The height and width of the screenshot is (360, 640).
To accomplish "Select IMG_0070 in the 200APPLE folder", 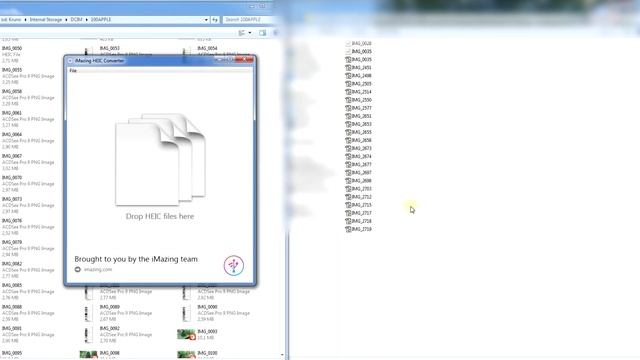I will pos(28,184).
